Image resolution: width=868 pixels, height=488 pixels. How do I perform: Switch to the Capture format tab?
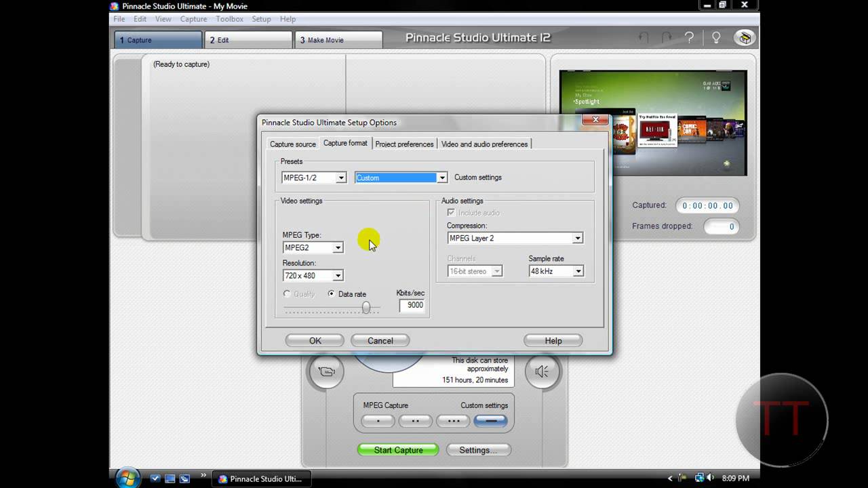point(345,143)
